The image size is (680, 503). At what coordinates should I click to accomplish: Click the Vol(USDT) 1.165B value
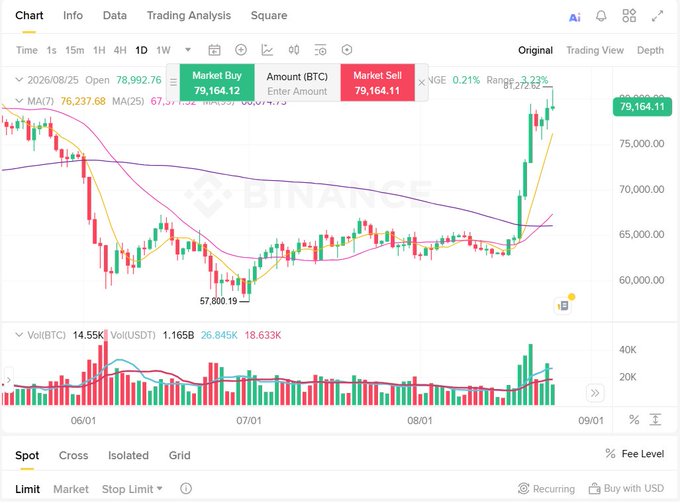178,335
